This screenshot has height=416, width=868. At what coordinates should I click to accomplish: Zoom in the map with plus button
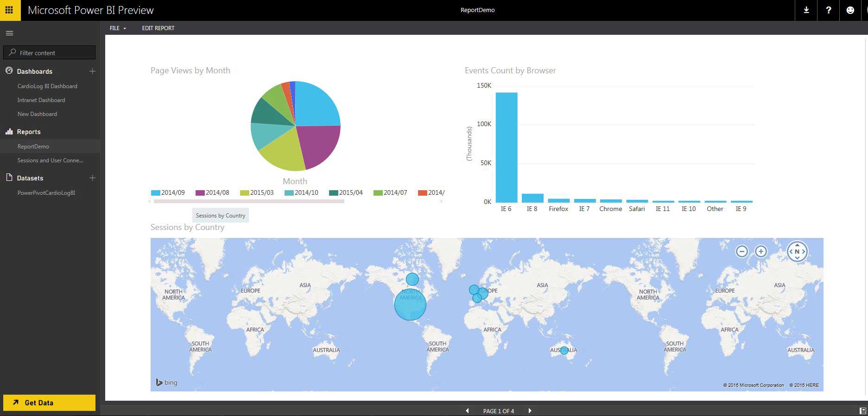[761, 251]
